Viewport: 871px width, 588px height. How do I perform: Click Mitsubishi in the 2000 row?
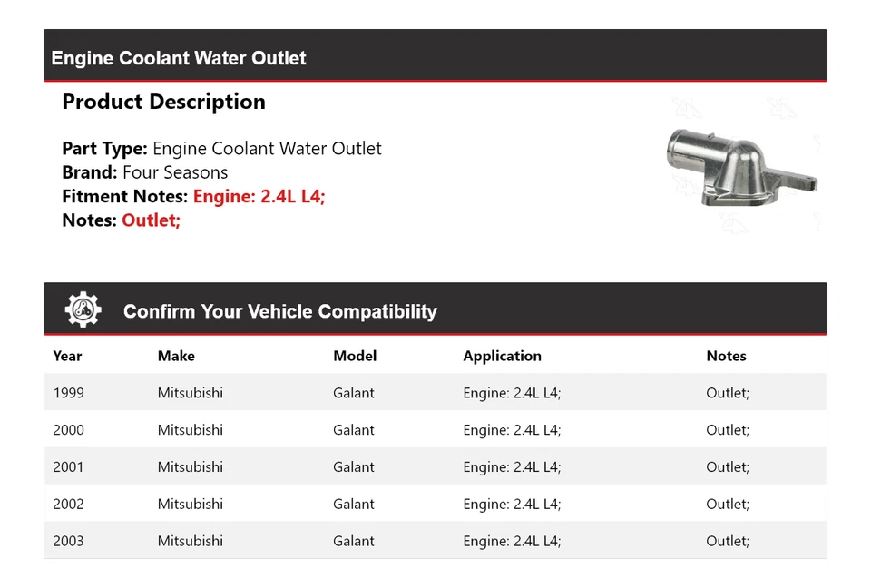pyautogui.click(x=190, y=430)
